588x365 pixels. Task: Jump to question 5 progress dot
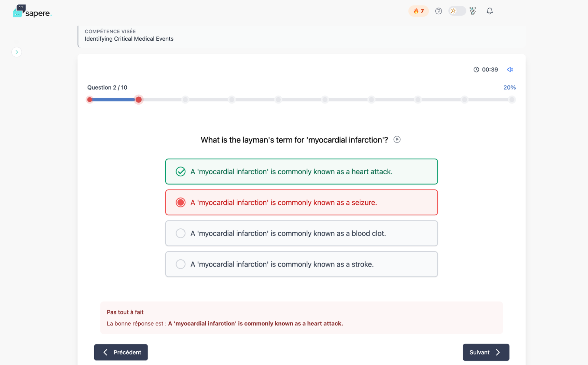click(278, 100)
